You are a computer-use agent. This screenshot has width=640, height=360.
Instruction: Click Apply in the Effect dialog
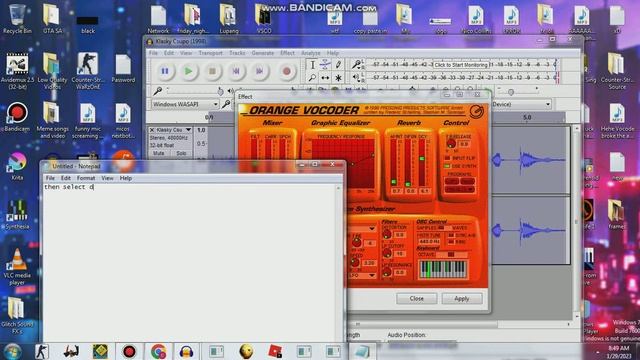pos(462,299)
